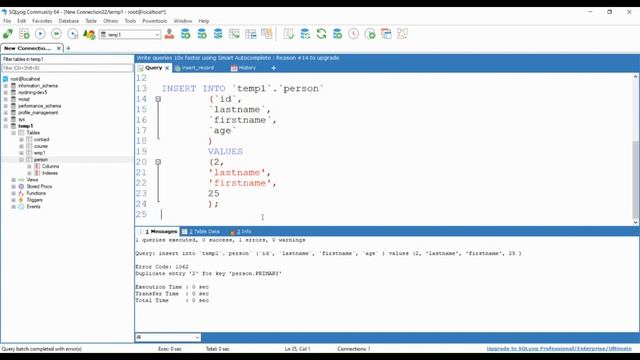Screen dimensions: 640x360
Task: Click the Functions fx icon in tree
Action: tap(21, 193)
